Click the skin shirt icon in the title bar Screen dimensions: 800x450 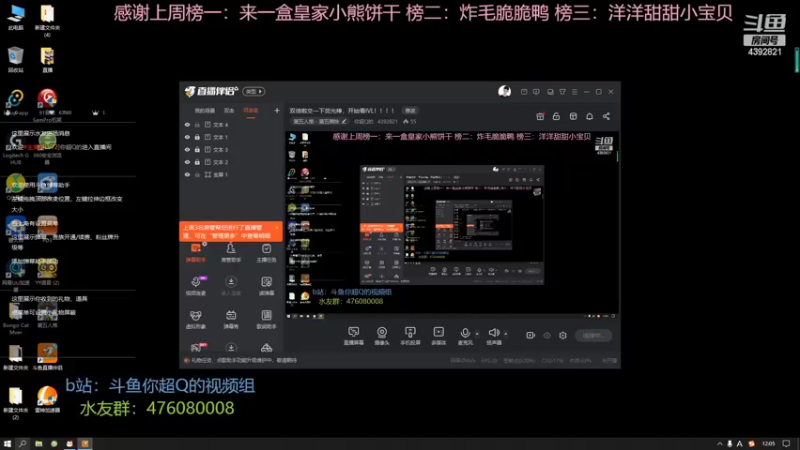[562, 92]
